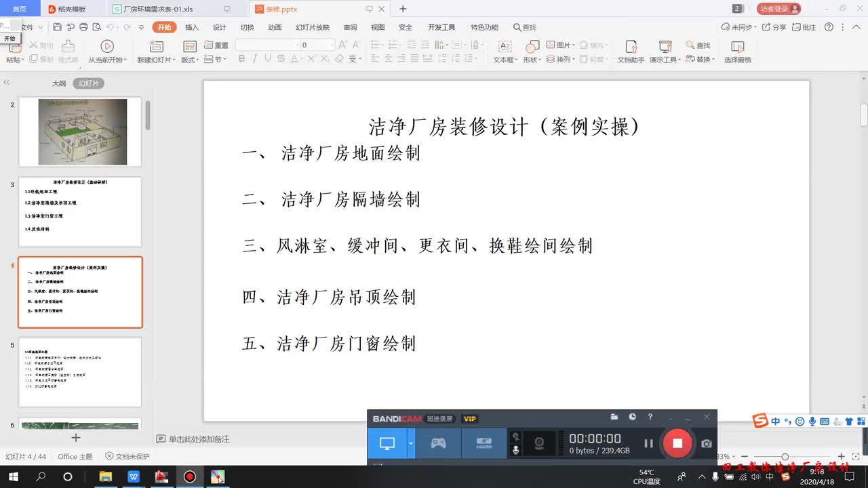Collapse the slide panel with double chevron
This screenshot has width=868, height=488.
(7, 83)
